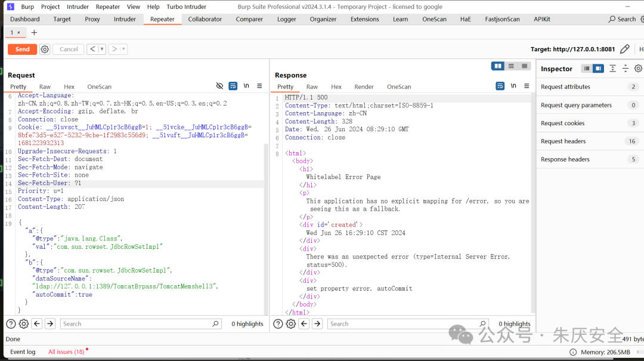
Task: Open request OneScan view tab
Action: 100,87
